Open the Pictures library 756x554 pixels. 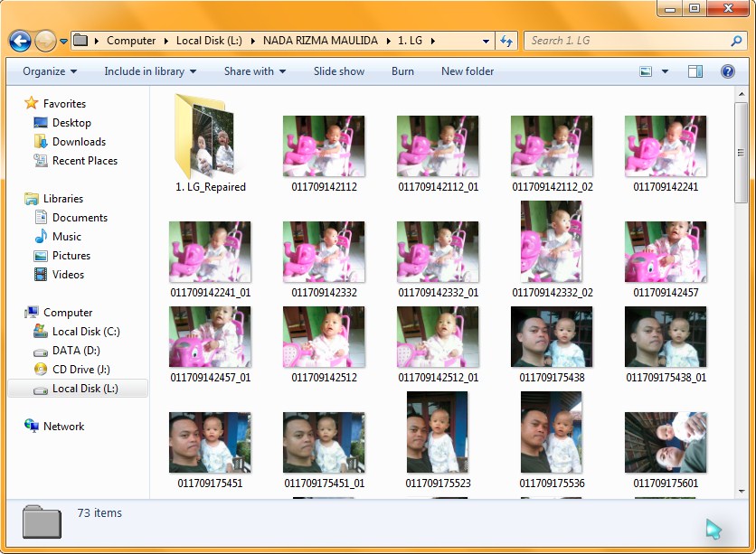point(71,256)
